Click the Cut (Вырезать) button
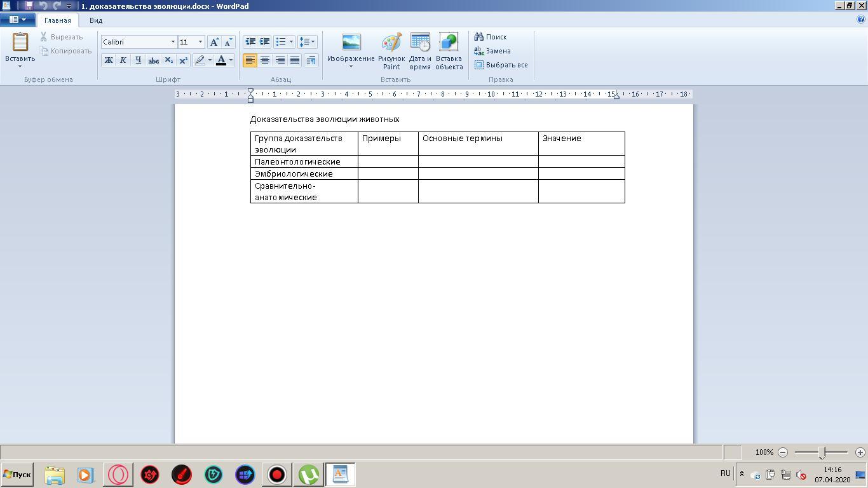868x488 pixels. 62,37
